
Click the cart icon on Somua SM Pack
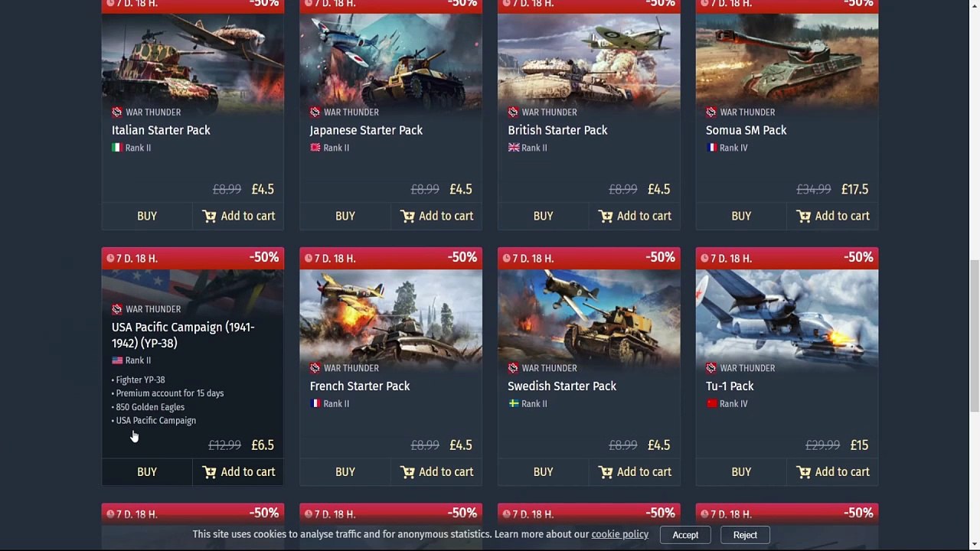click(x=803, y=217)
